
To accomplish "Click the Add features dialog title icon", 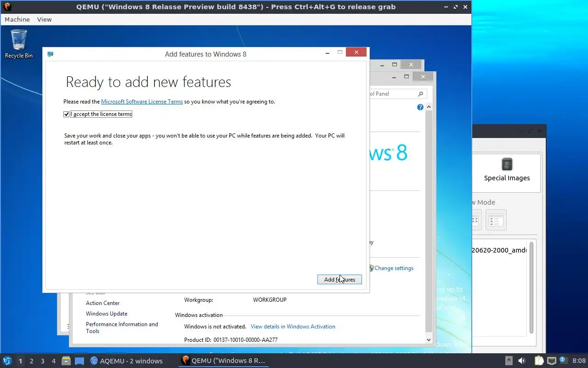I will [51, 54].
